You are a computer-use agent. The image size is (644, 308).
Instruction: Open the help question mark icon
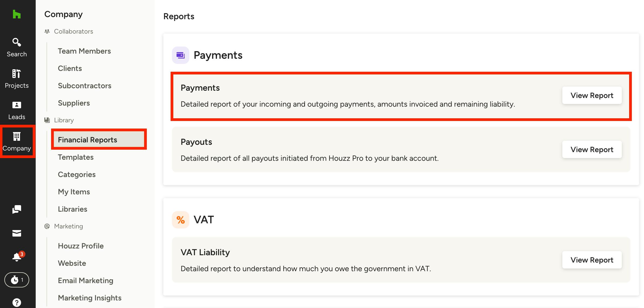tap(16, 302)
